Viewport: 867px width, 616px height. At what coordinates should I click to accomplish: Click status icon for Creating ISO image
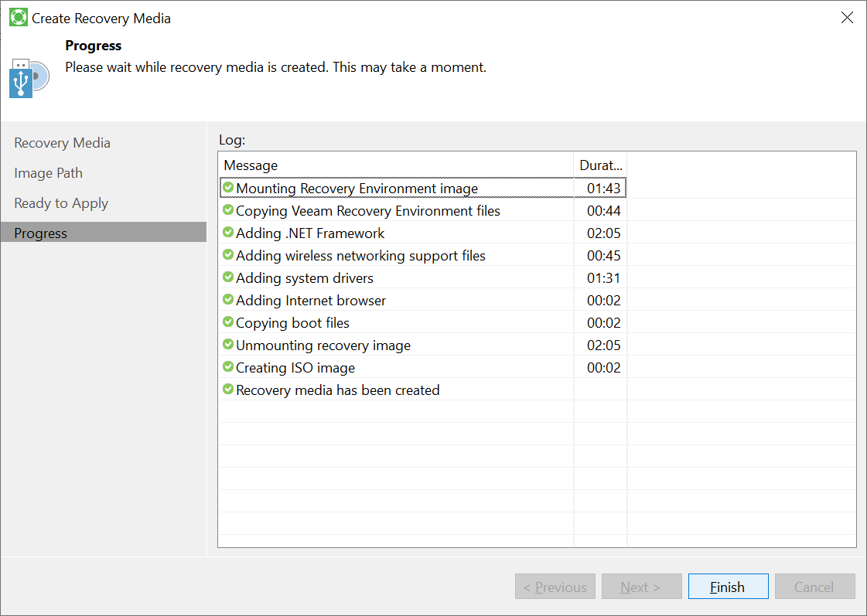tap(228, 366)
